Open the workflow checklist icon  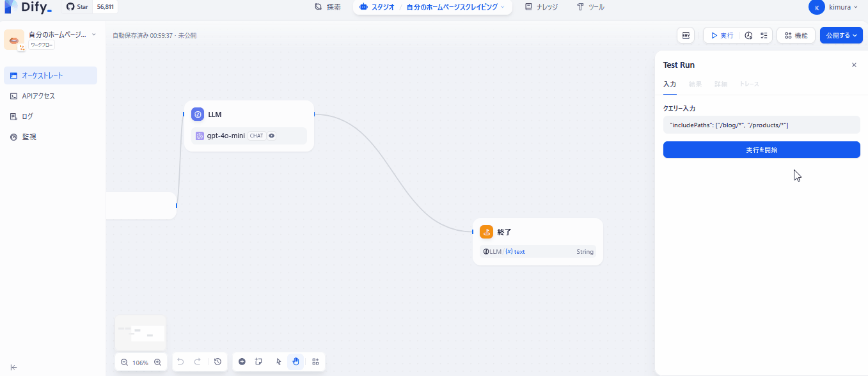pyautogui.click(x=765, y=35)
